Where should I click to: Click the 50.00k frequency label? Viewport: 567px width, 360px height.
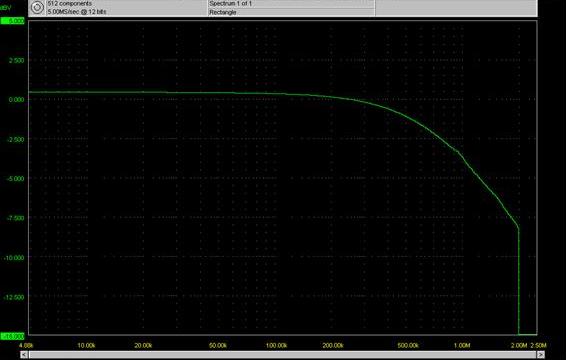pos(218,346)
